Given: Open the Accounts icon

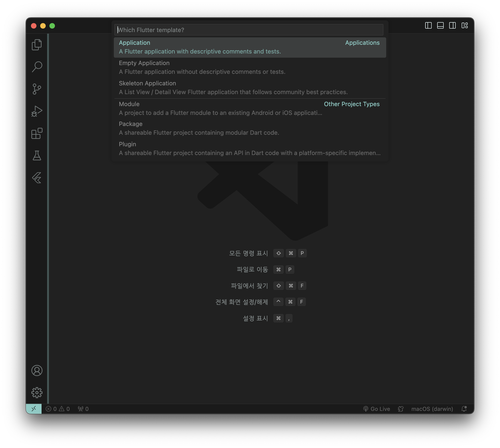Looking at the screenshot, I should [37, 370].
